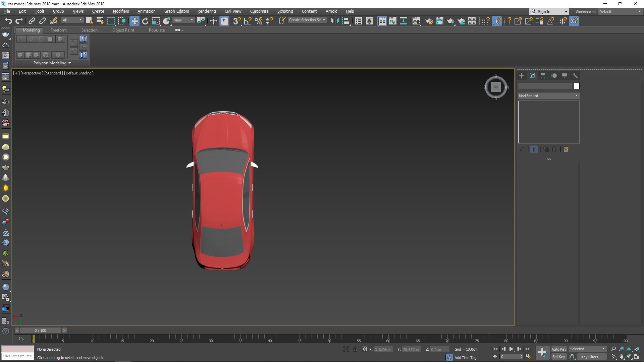Open the Key Filters dialog
This screenshot has height=362, width=644.
coord(591,357)
